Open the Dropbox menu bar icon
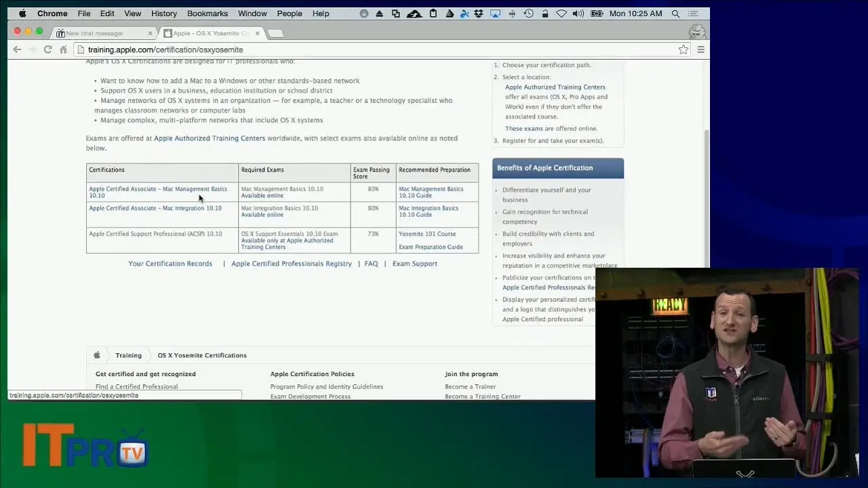The image size is (868, 488). click(479, 14)
